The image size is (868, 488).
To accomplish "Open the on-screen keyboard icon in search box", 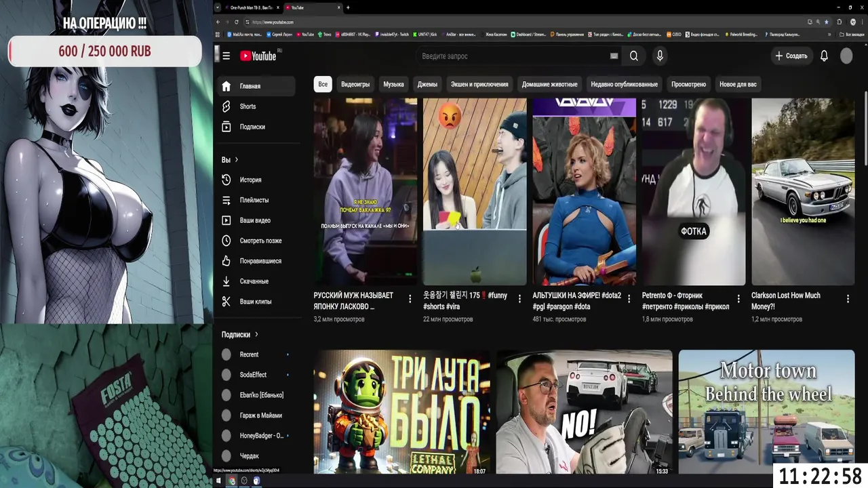I will pos(614,56).
